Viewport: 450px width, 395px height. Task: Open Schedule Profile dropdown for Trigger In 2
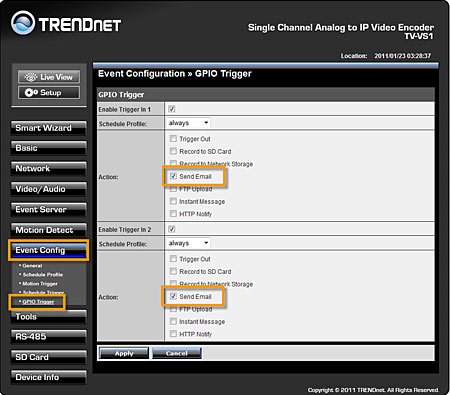pos(188,243)
